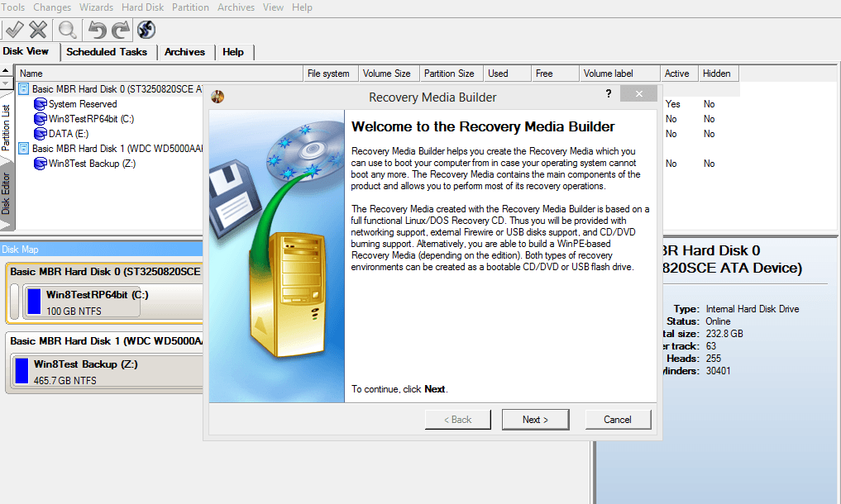Switch to the Scheduled Tasks tab
Screen dimensions: 841x504
point(107,52)
